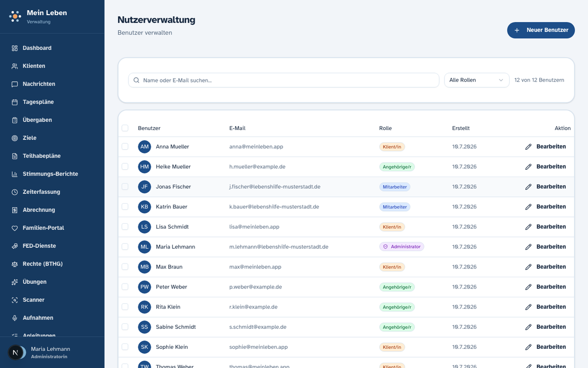Viewport: 588px width, 368px height.
Task: Click the Benutzer column header
Action: tap(149, 128)
